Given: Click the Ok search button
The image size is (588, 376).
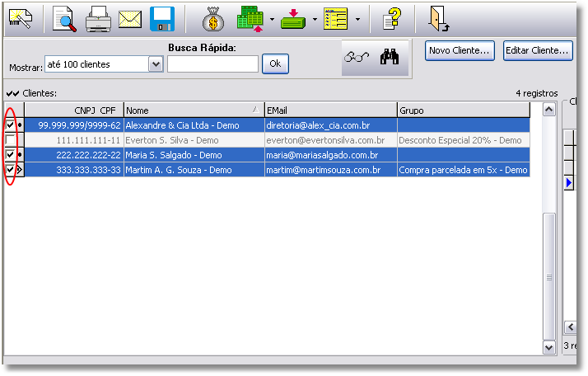Looking at the screenshot, I should 275,63.
